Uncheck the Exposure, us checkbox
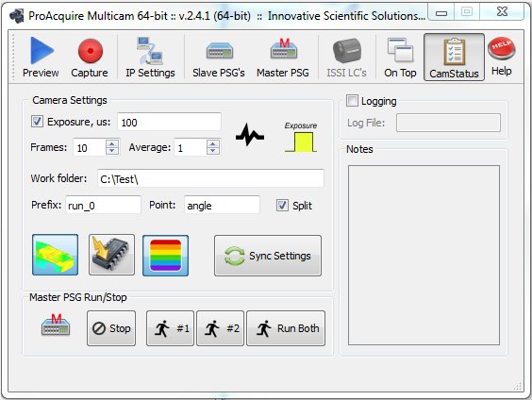 tap(37, 121)
